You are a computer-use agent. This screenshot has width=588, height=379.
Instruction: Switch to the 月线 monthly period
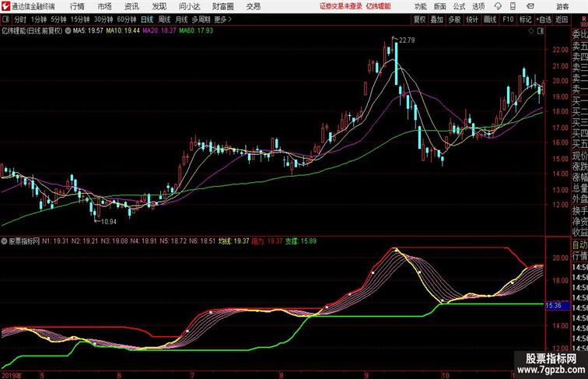[181, 19]
